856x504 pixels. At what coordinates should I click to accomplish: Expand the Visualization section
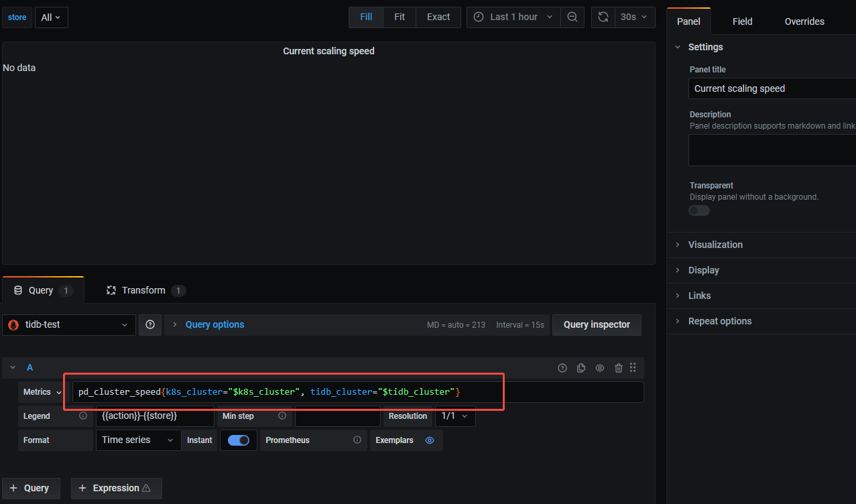[715, 245]
